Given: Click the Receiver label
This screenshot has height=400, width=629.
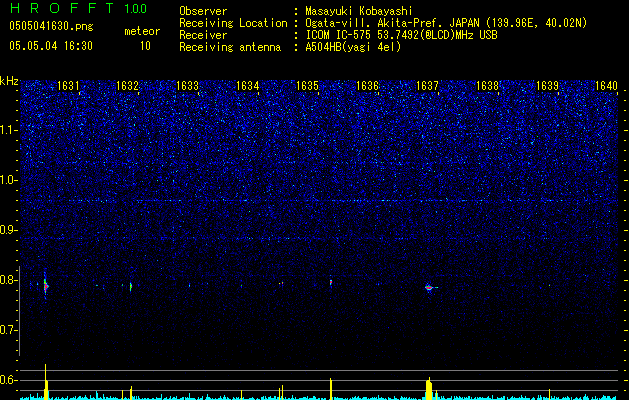Looking at the screenshot, I should click(203, 35).
